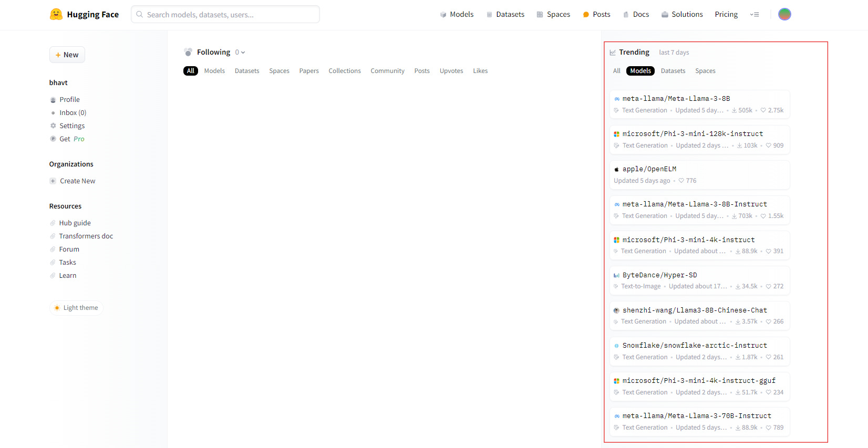Click avatar icon beside Llama3-8B-Chinese-Chat

pyautogui.click(x=617, y=310)
